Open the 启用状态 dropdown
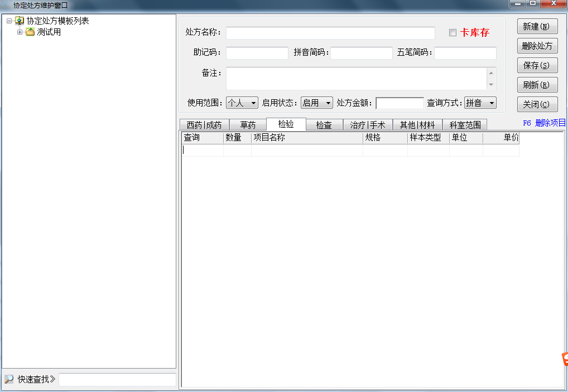 316,103
